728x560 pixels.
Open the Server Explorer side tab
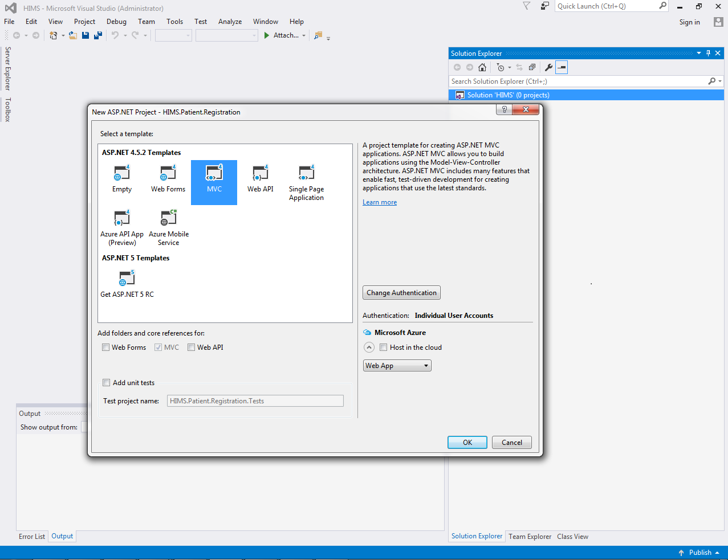(x=7, y=68)
